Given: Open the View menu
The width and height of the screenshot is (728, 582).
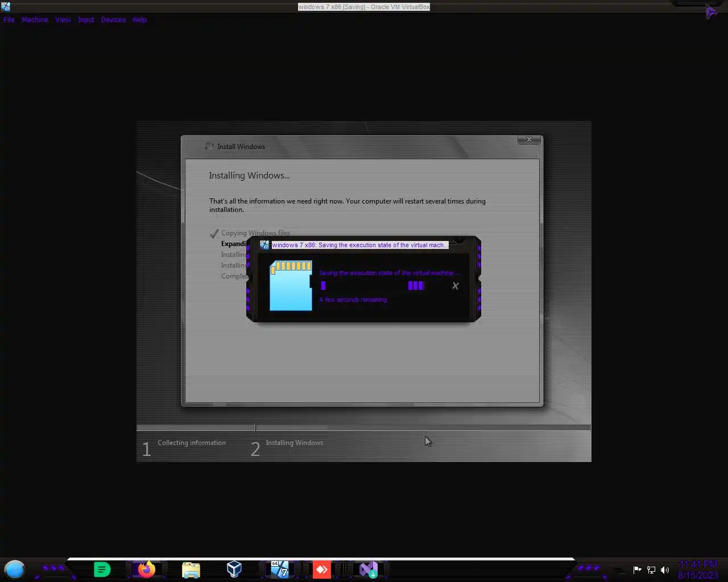Looking at the screenshot, I should (63, 19).
